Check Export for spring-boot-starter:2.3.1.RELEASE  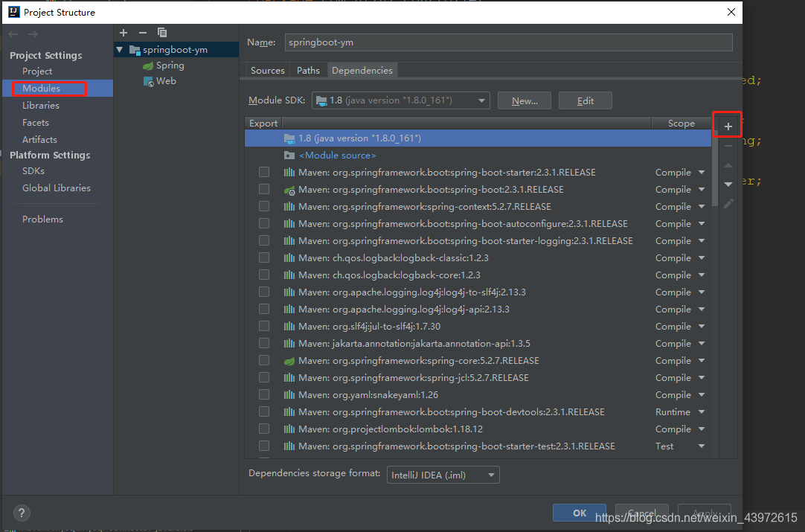coord(264,172)
